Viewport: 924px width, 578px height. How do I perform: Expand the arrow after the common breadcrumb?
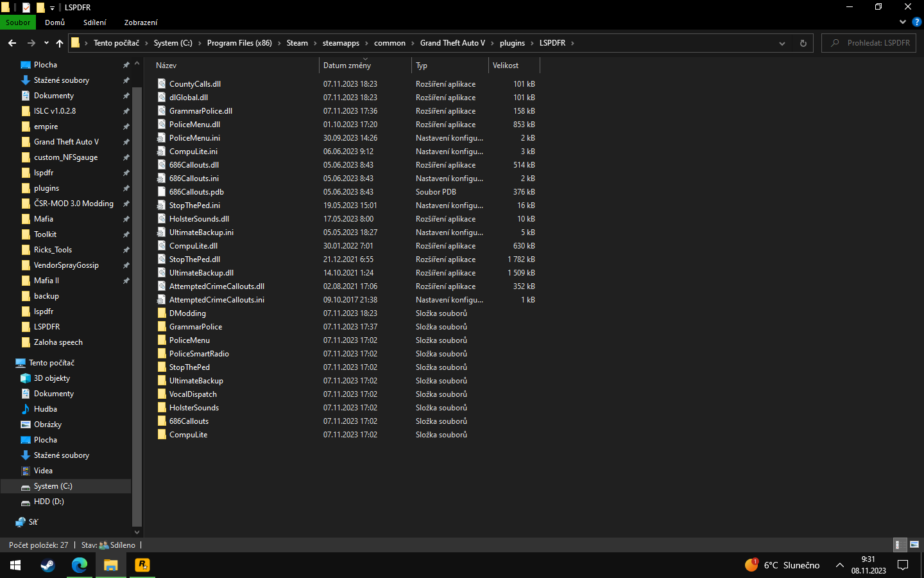point(413,43)
